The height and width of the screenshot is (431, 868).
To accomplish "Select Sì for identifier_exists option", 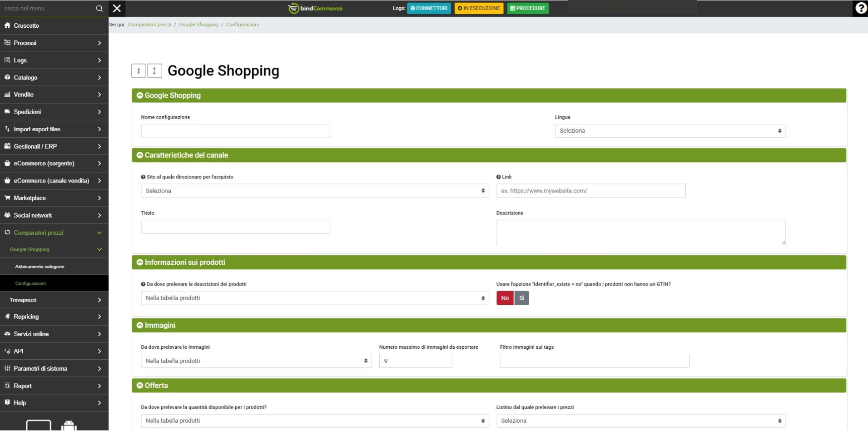I will [521, 298].
